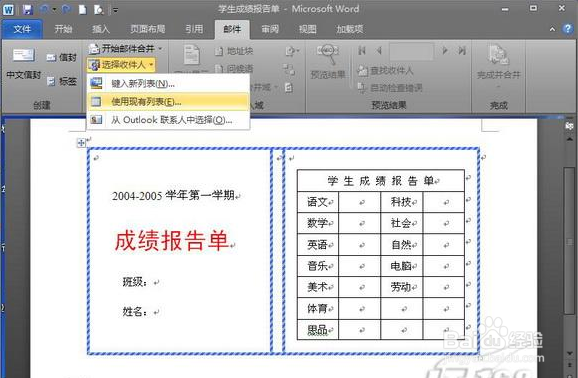578x378 pixels.
Task: Choose 使用现有列表(E)... from the menu
Action: coord(168,101)
